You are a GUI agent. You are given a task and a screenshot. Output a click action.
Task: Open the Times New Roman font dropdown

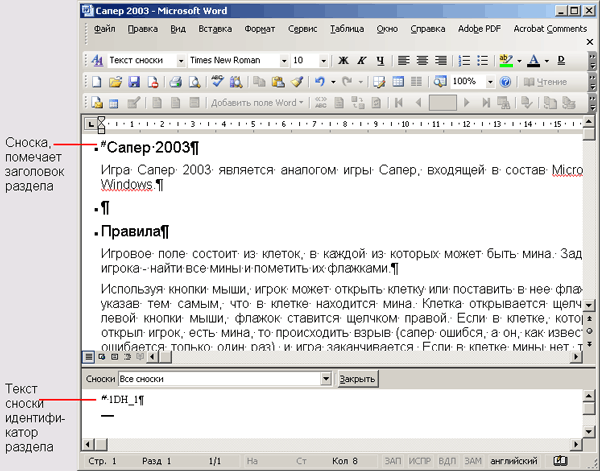point(284,60)
